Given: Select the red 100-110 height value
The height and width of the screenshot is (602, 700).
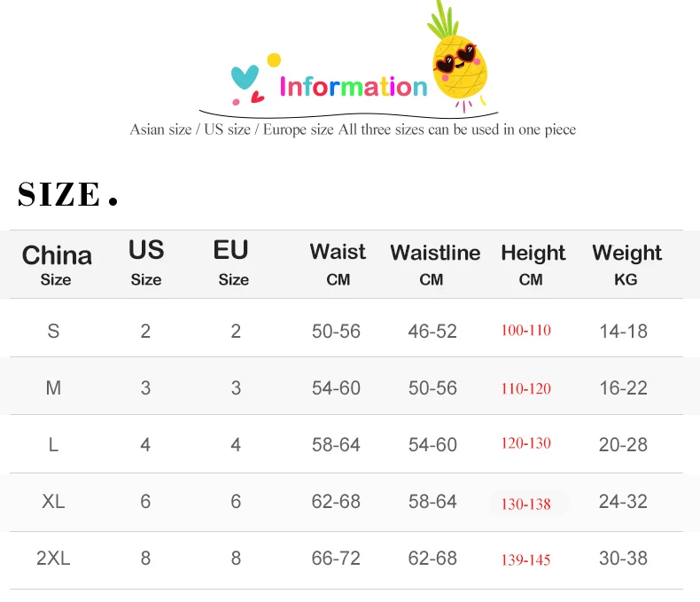Looking at the screenshot, I should (x=525, y=331).
